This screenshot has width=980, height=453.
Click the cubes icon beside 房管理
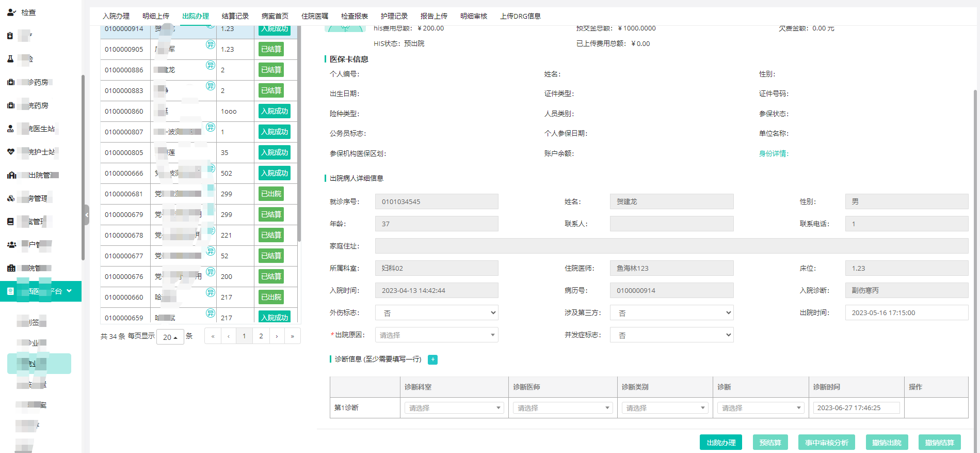[x=11, y=198]
